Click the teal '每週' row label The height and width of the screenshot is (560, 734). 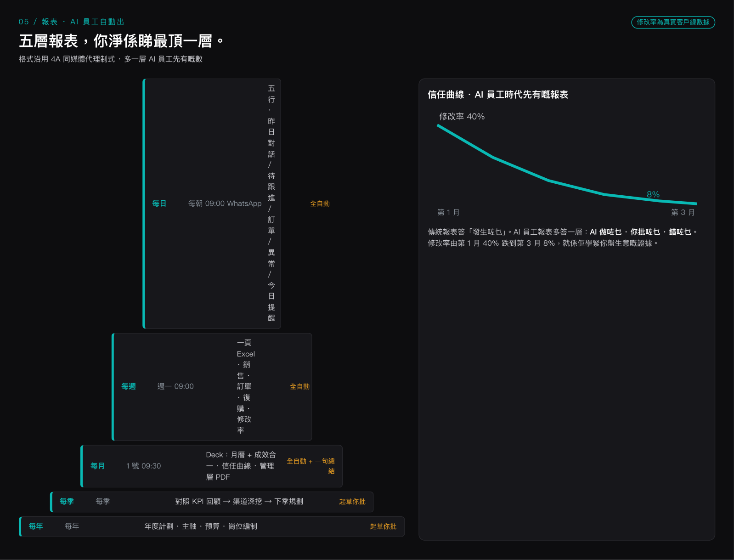tap(129, 386)
